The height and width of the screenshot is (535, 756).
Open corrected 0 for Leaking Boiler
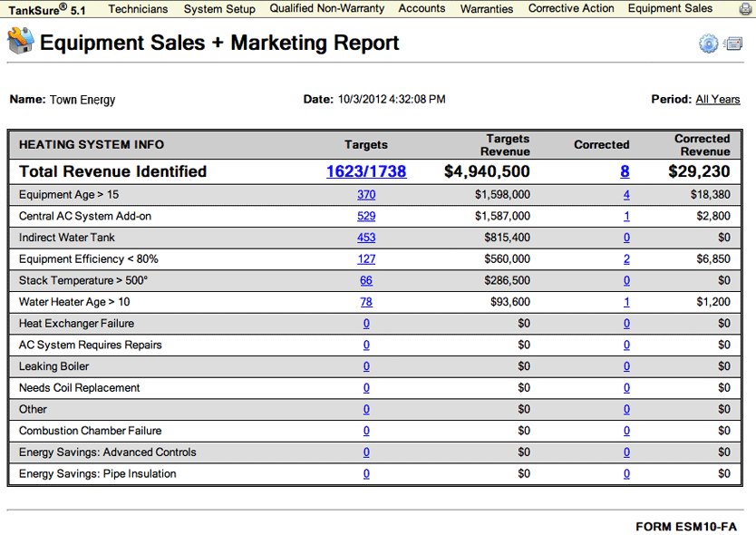tap(626, 366)
